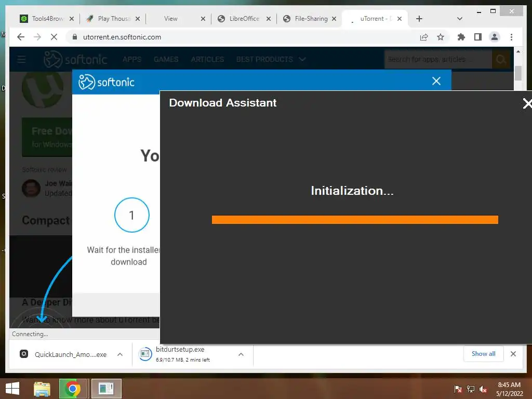Click the lock icon in the address bar
Image resolution: width=532 pixels, height=399 pixels.
(75, 37)
